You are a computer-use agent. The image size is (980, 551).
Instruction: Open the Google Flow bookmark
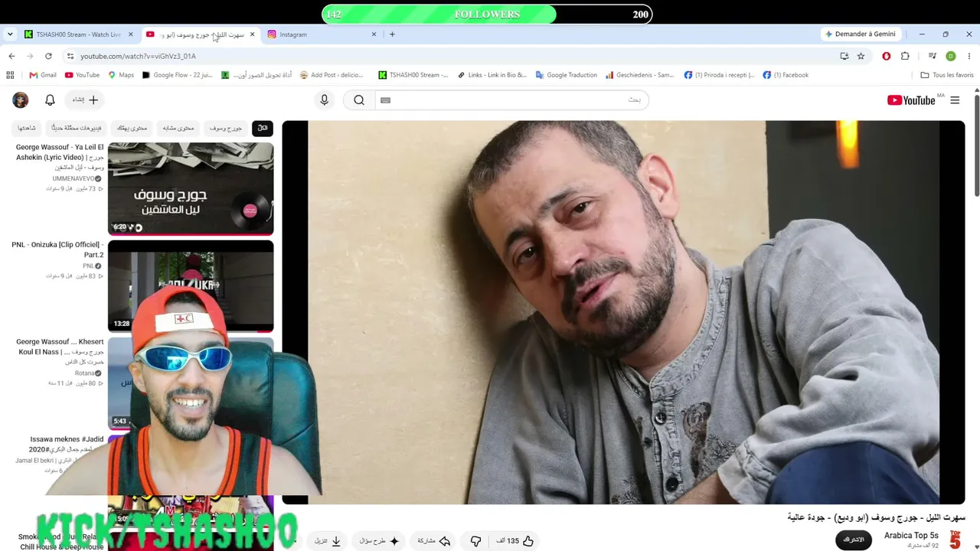pos(178,75)
